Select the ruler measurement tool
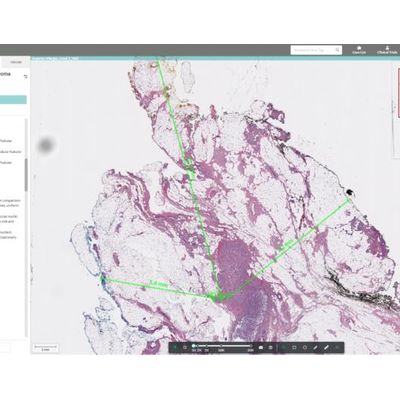 326,347
